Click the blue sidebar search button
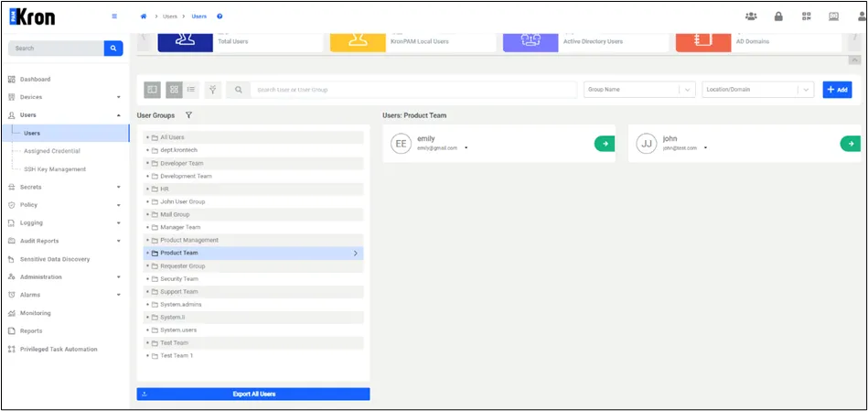This screenshot has width=868, height=411. coord(113,49)
